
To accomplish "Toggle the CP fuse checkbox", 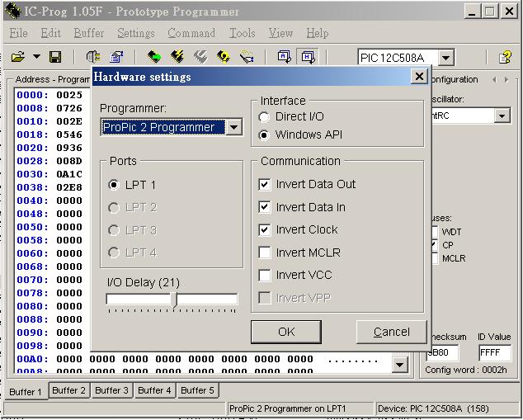I will (x=434, y=245).
